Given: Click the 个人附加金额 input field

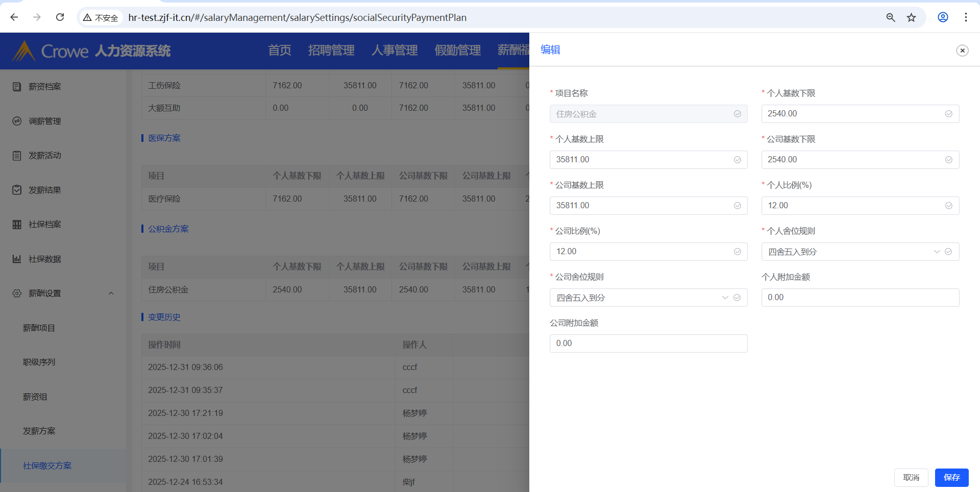Looking at the screenshot, I should tap(860, 298).
